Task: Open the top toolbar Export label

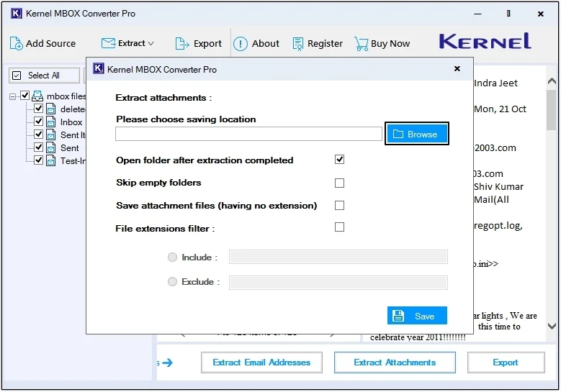Action: click(x=207, y=44)
